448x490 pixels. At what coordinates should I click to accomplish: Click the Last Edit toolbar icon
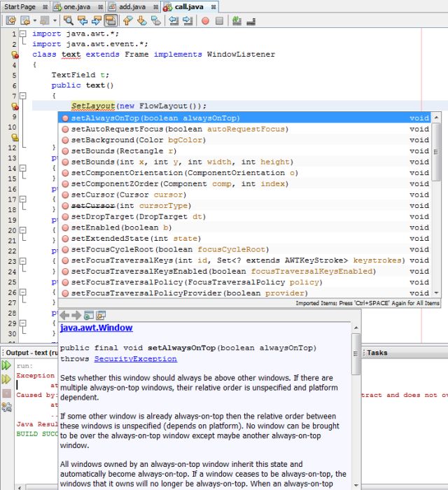(x=10, y=21)
